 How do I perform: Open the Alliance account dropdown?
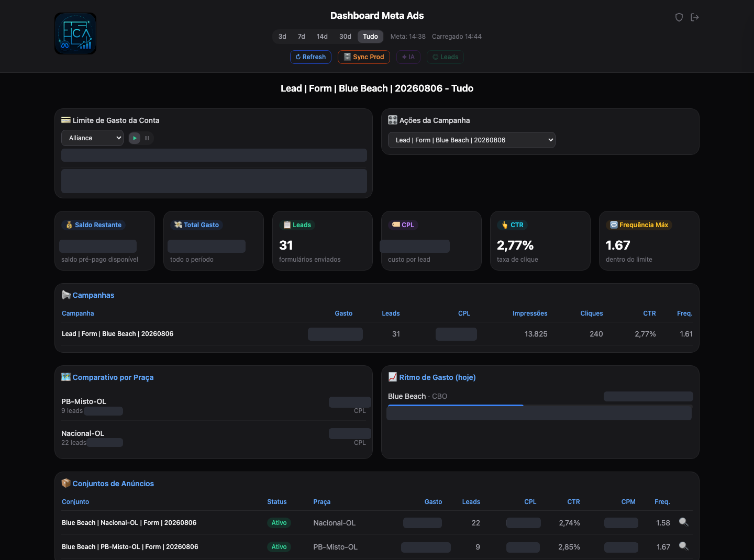coord(92,138)
